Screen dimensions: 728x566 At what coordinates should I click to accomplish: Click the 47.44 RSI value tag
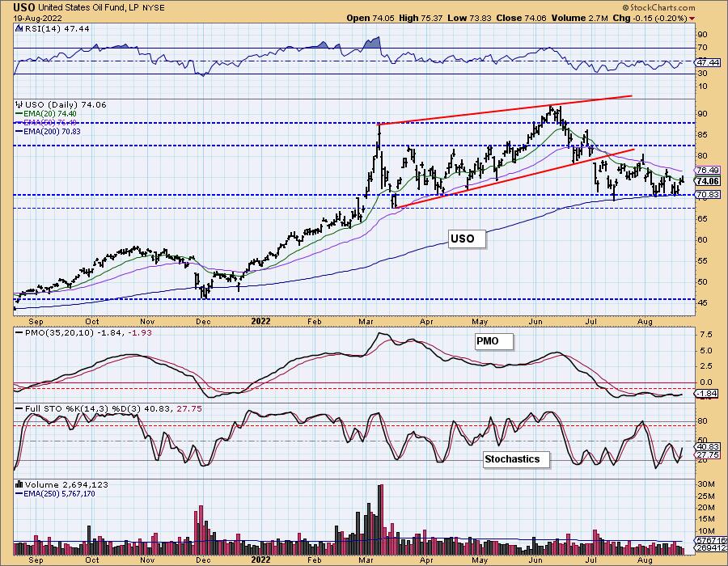click(x=708, y=62)
